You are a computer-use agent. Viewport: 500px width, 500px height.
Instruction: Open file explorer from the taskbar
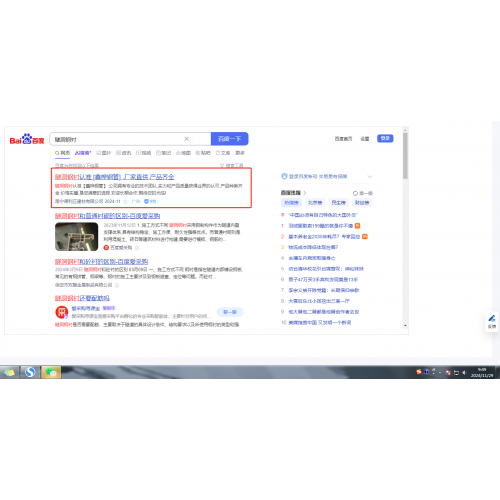9,372
